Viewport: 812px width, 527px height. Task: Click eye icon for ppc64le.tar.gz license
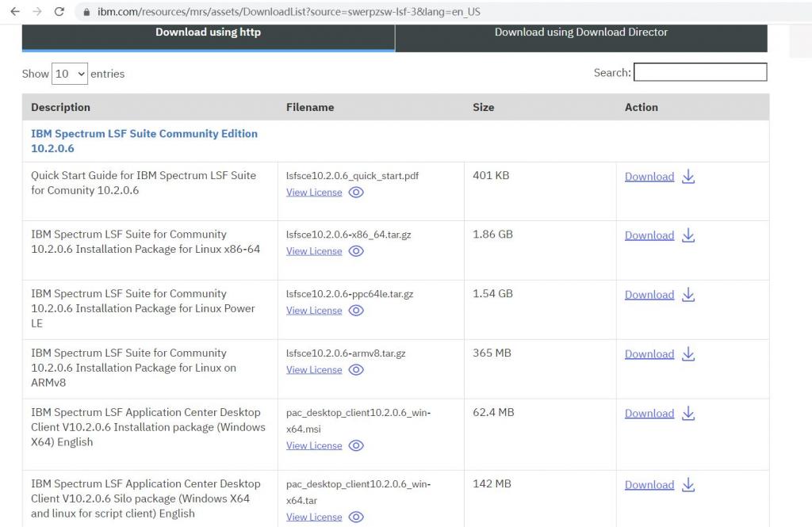point(356,311)
